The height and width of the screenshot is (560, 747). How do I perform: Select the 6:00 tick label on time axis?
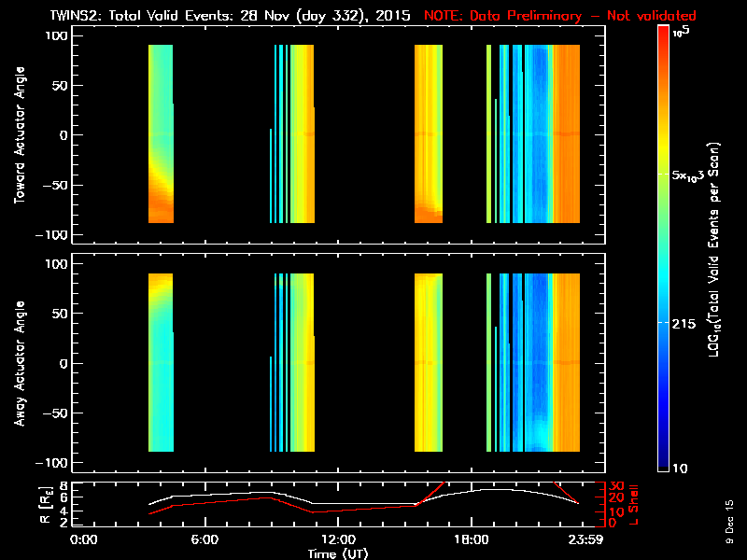[205, 539]
